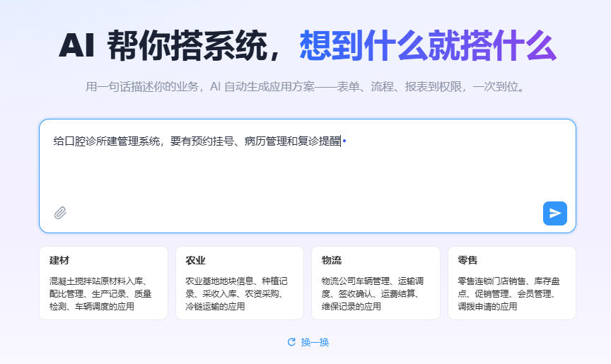Click the subtitle 用一句话描述你的业务

(142, 86)
